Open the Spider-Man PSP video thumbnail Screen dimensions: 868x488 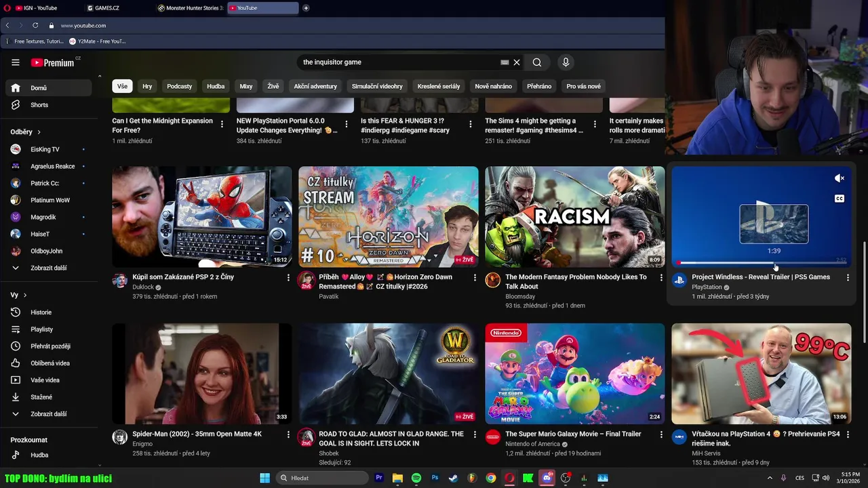[202, 217]
